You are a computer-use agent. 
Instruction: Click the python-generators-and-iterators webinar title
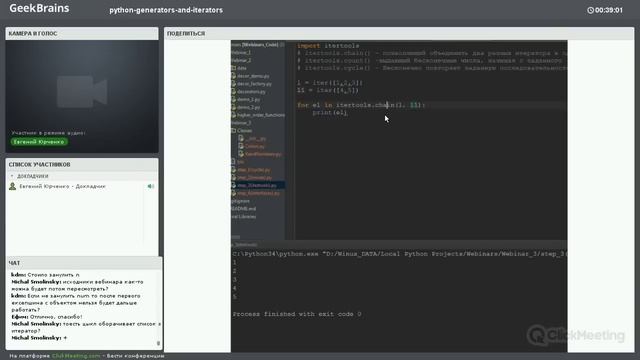pyautogui.click(x=166, y=10)
